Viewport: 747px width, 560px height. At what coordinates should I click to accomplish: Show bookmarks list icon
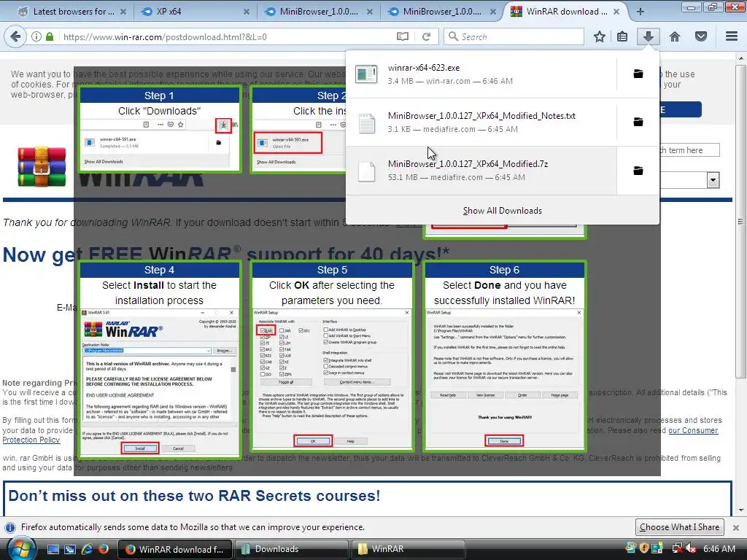(622, 36)
